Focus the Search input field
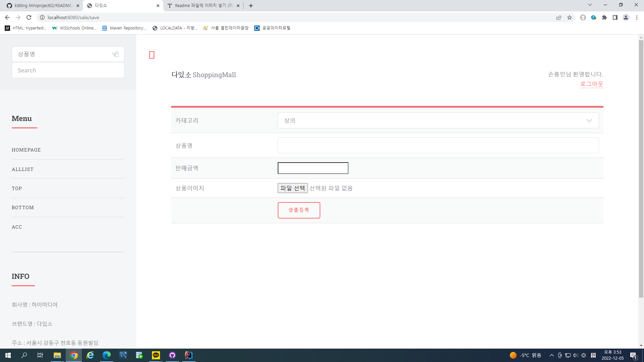This screenshot has height=362, width=644. click(x=68, y=70)
